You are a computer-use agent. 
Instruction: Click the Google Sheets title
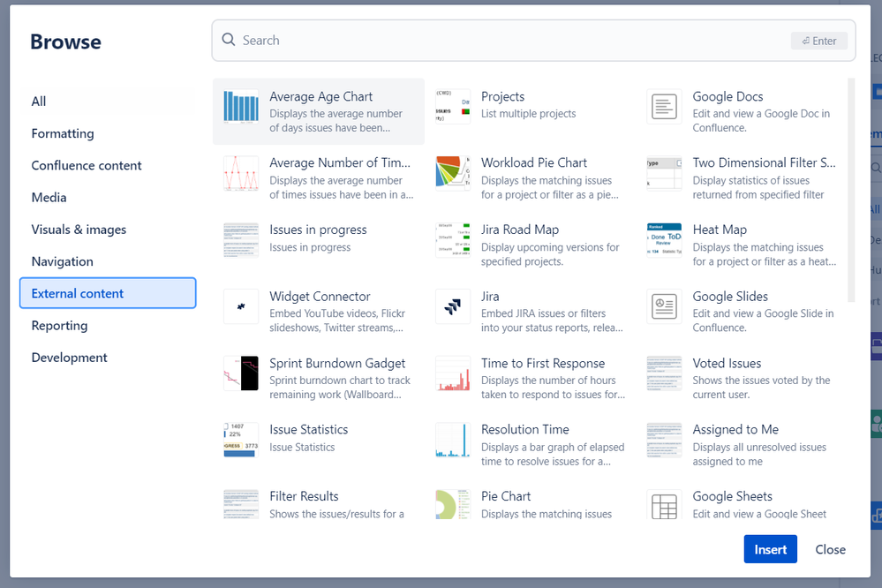click(x=732, y=496)
